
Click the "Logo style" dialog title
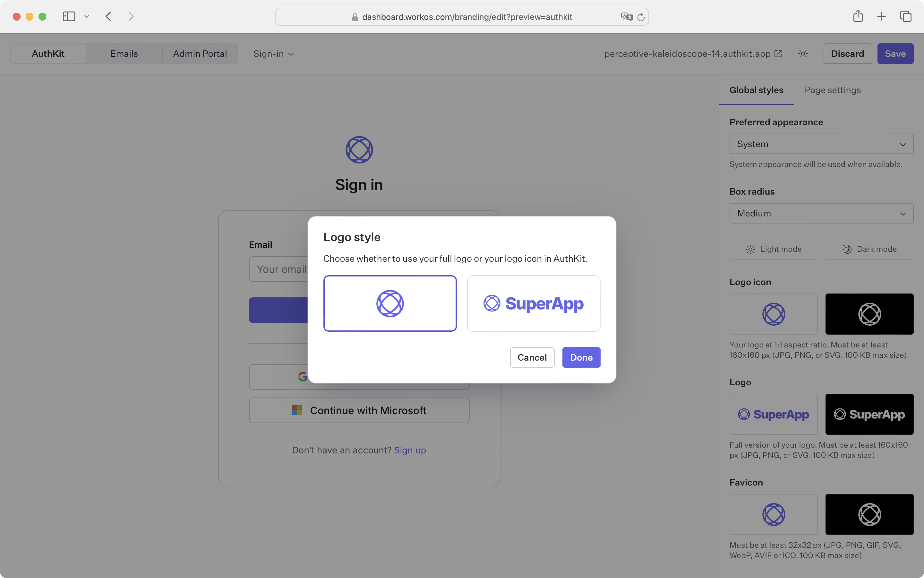(x=352, y=237)
